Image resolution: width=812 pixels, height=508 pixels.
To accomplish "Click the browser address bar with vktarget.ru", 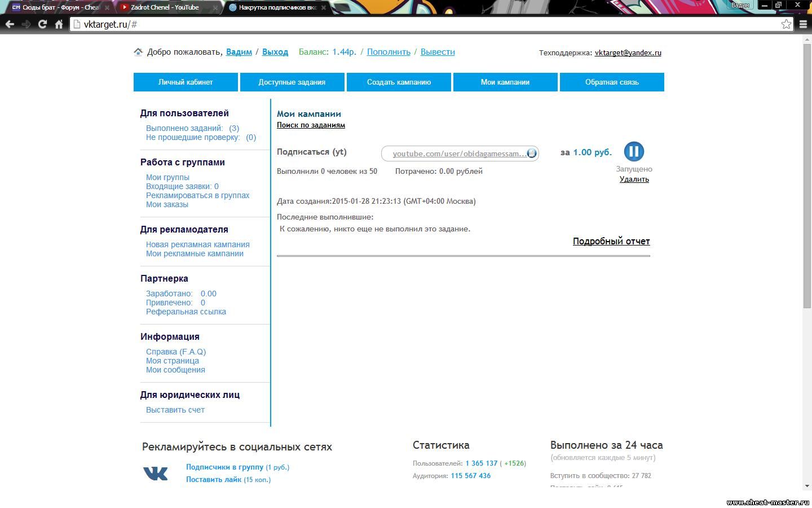I will pyautogui.click(x=431, y=24).
